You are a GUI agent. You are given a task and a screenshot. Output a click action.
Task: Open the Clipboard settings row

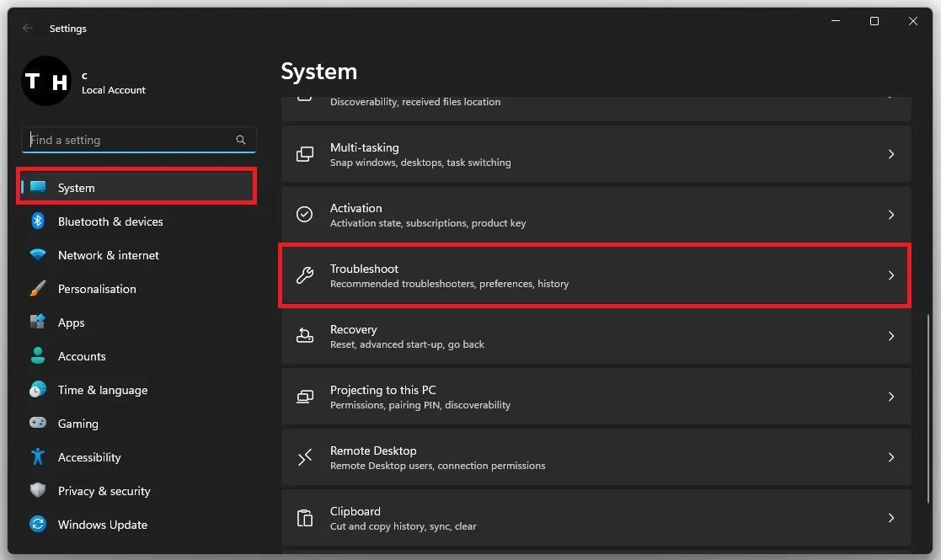(596, 517)
